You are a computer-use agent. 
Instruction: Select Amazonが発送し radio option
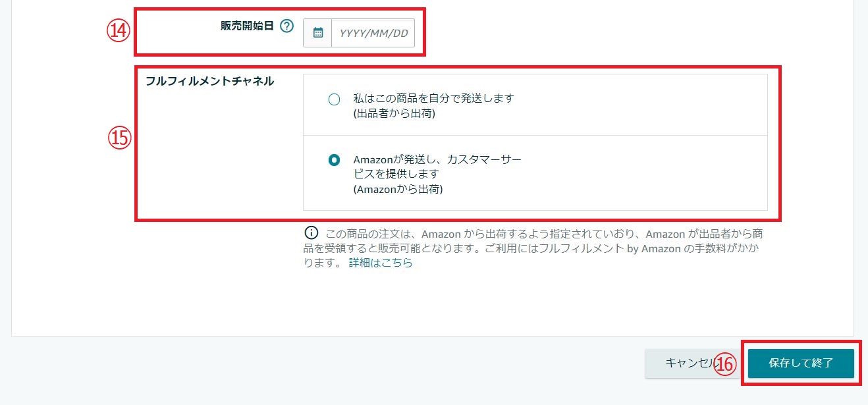click(334, 160)
